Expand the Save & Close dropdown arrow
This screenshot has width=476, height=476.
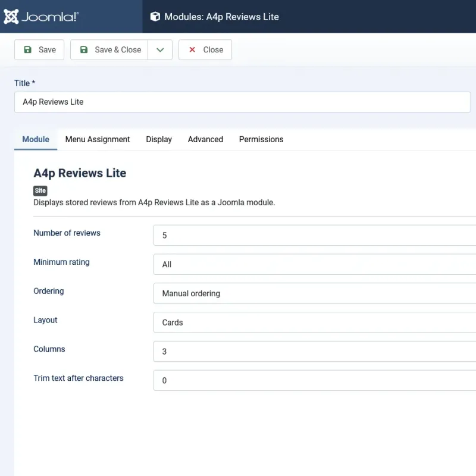coord(160,50)
